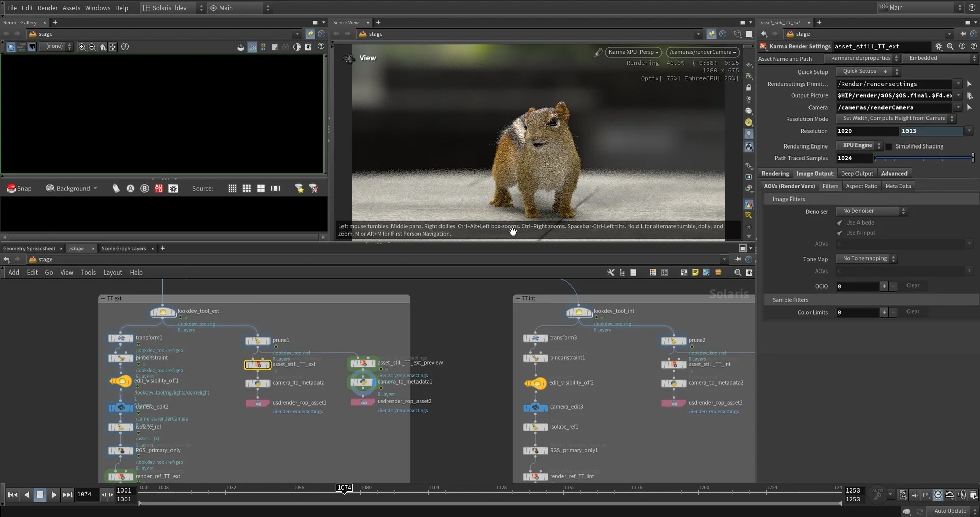Open the Denoiser dropdown
The image size is (980, 517).
(871, 211)
